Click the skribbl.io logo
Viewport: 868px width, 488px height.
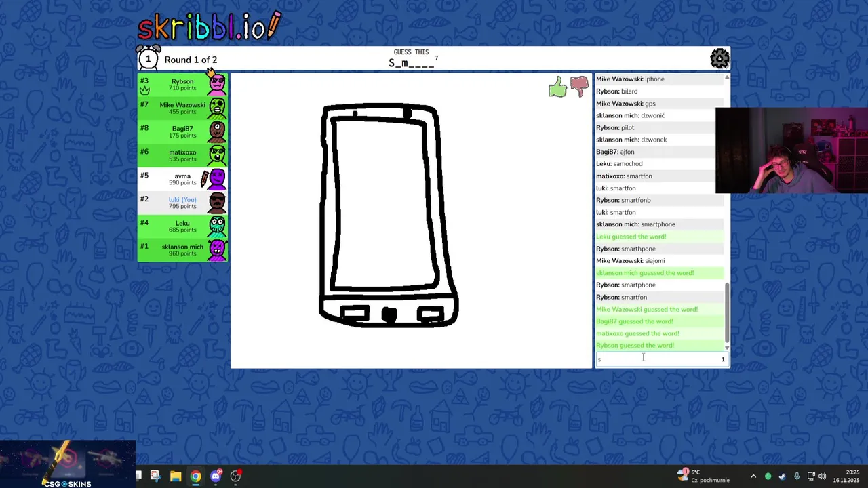[209, 26]
